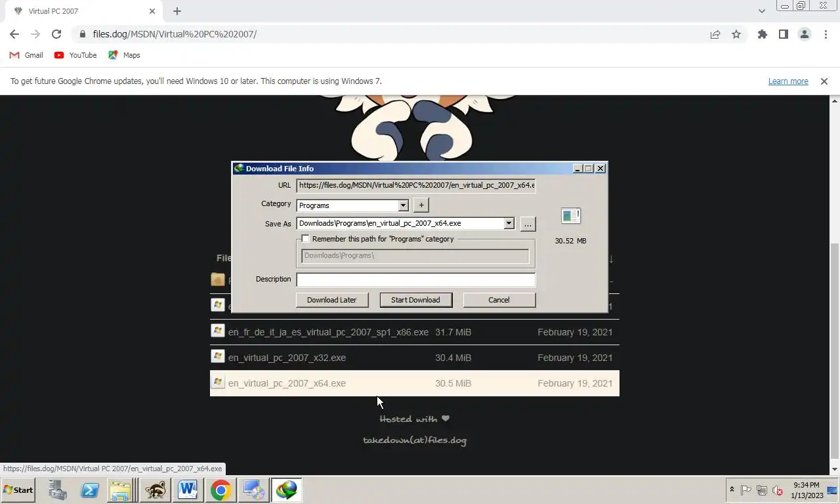Open Google Chrome from the taskbar

tap(220, 490)
